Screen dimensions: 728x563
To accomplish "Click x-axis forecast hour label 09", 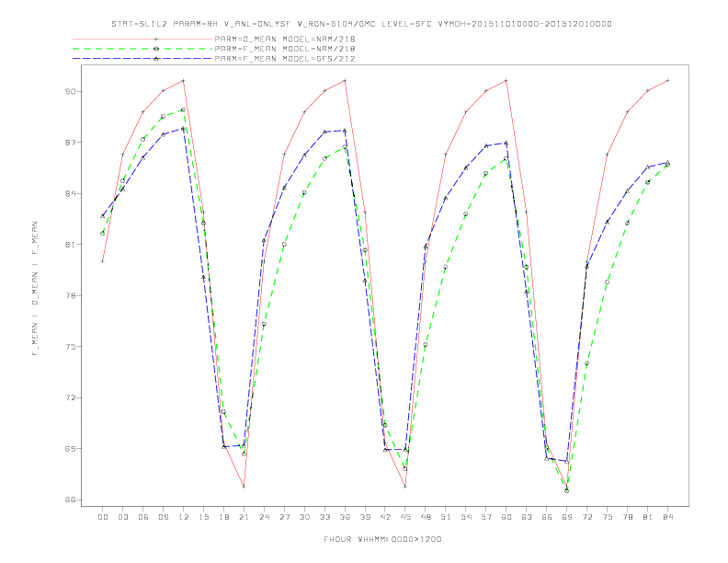I will point(164,517).
